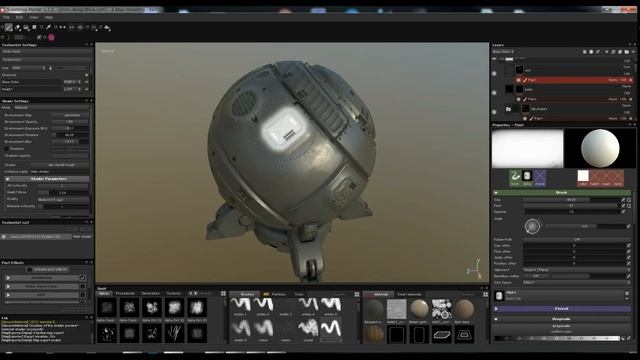Open the Help menu
Screen dimensions: 640x360
tap(49, 18)
